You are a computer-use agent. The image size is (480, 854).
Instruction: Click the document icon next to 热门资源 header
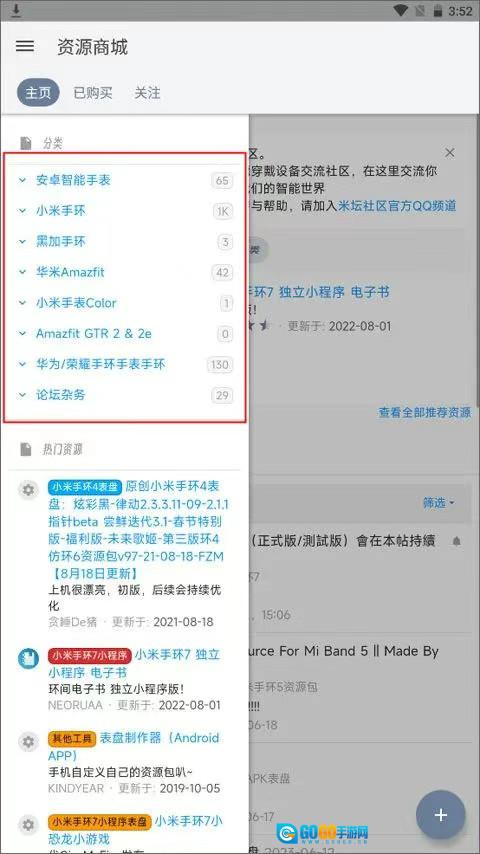(x=26, y=449)
